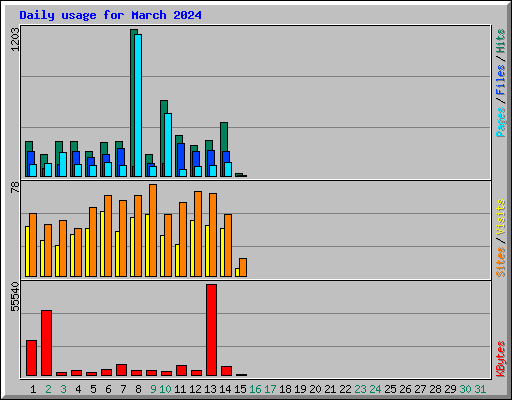Click day 23 on the x-axis
This screenshot has height=400, width=512.
pyautogui.click(x=360, y=389)
